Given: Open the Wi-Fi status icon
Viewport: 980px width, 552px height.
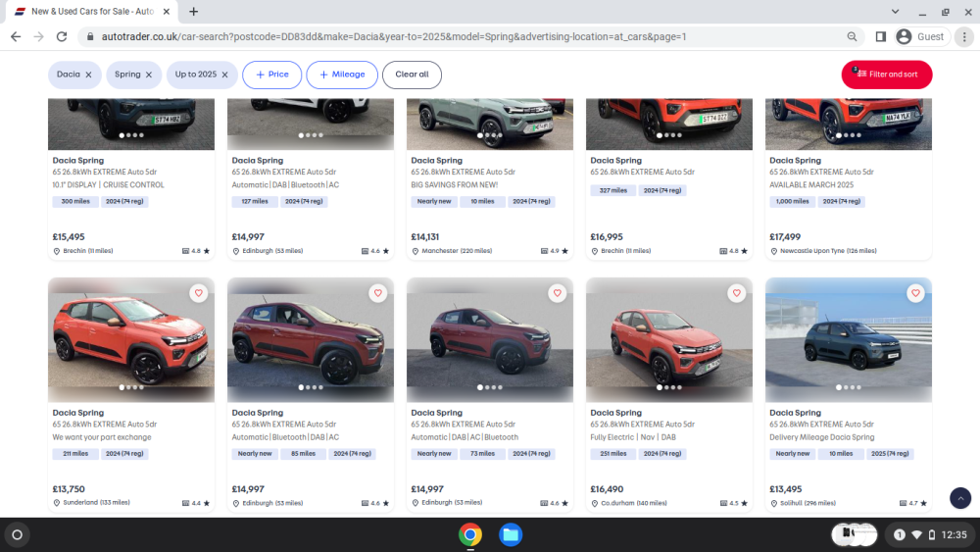Looking at the screenshot, I should [917, 535].
